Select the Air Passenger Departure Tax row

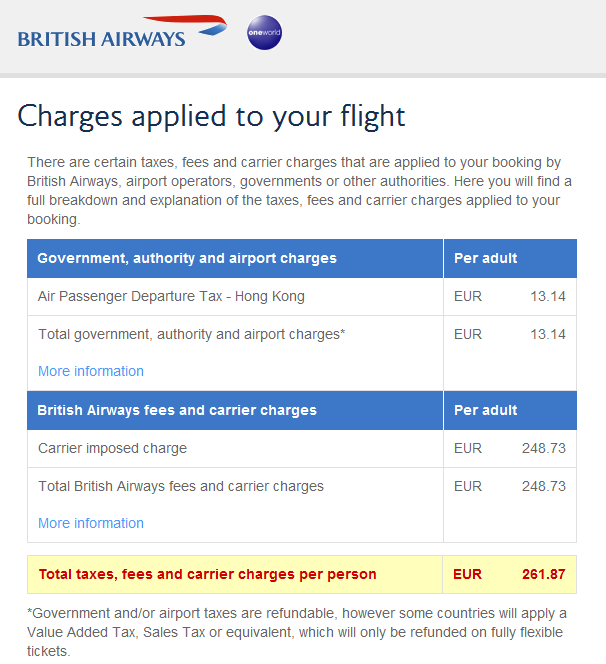point(302,296)
